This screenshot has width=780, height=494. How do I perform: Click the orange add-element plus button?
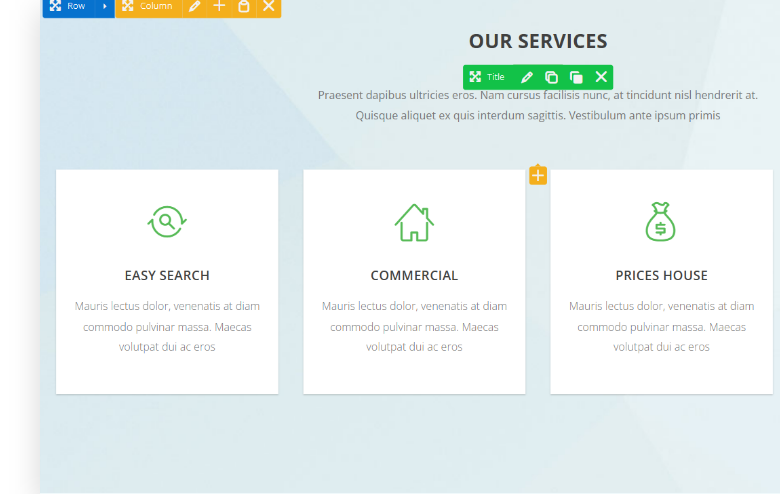(x=538, y=175)
